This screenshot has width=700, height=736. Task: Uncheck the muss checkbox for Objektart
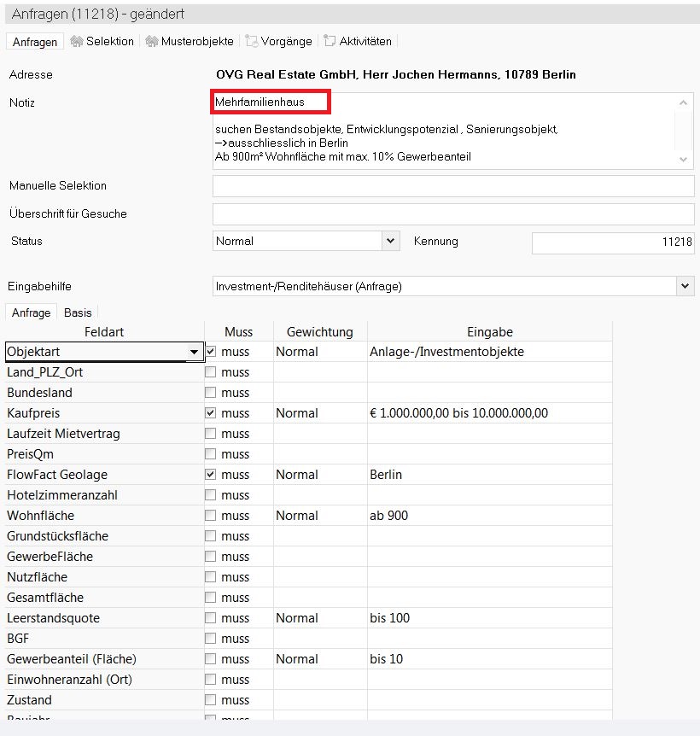point(211,352)
